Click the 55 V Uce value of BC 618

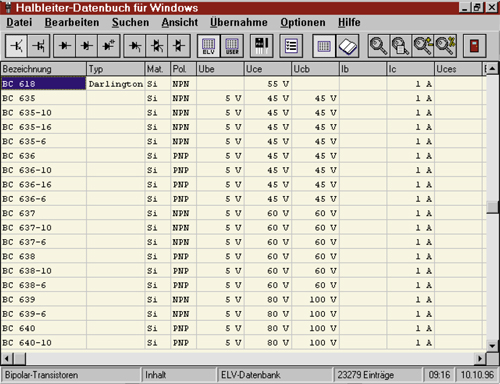(x=268, y=84)
